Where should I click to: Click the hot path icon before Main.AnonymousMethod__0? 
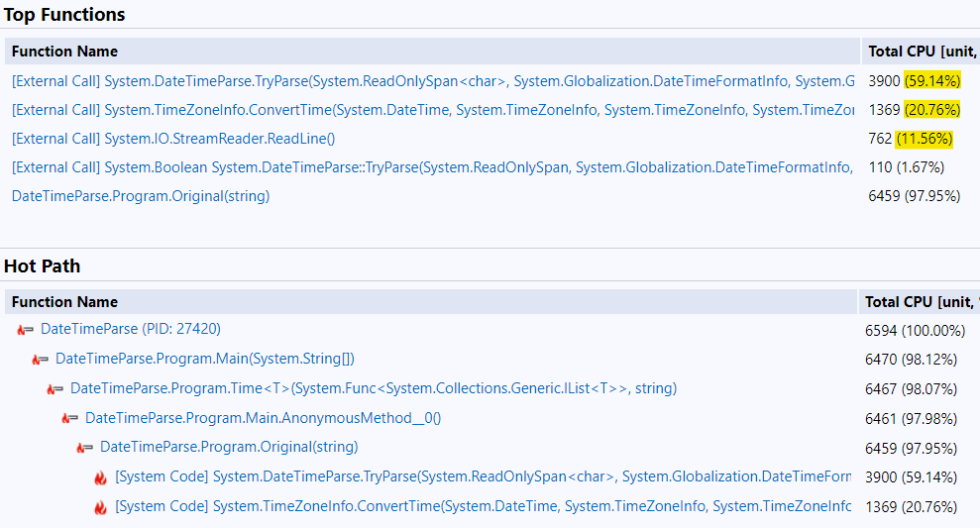tap(69, 419)
